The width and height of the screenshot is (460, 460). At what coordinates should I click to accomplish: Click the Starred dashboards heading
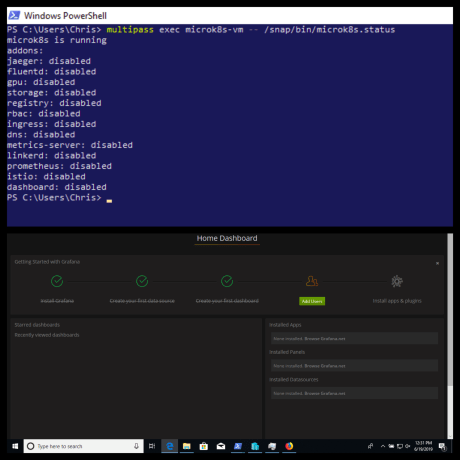click(x=37, y=325)
